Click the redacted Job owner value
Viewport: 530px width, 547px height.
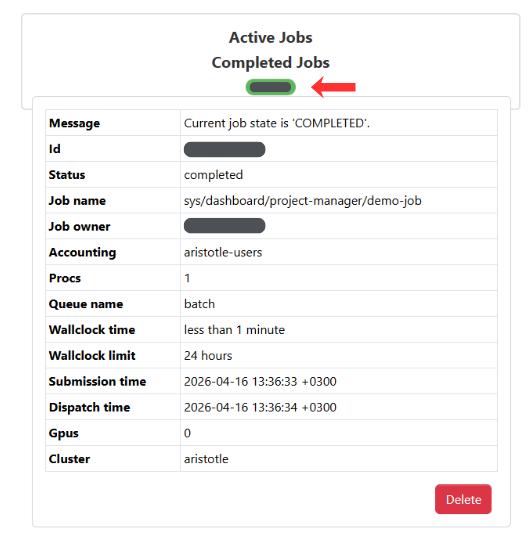[224, 226]
